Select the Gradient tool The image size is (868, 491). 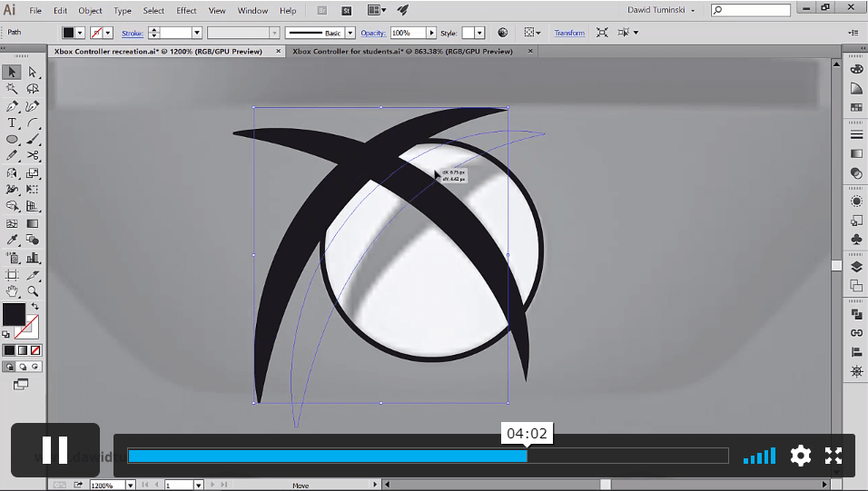tap(32, 223)
